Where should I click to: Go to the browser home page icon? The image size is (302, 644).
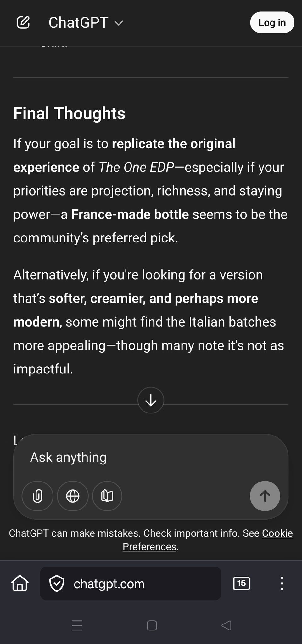20,584
